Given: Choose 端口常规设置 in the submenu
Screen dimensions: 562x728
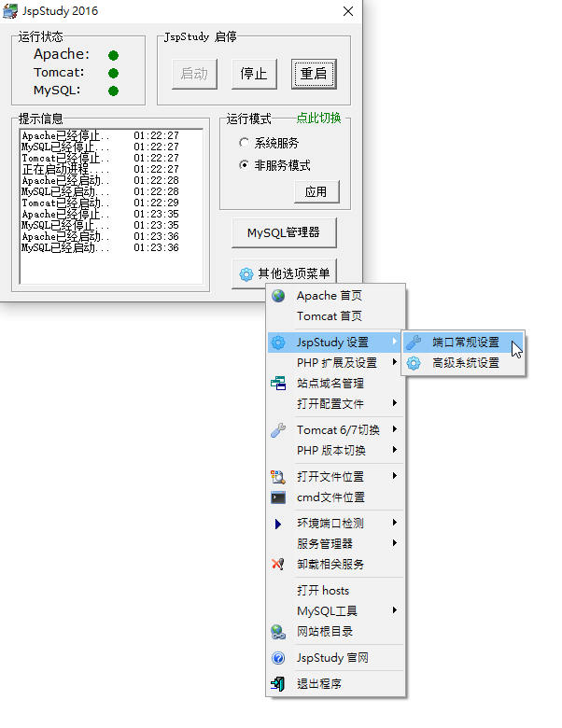Looking at the screenshot, I should 464,343.
